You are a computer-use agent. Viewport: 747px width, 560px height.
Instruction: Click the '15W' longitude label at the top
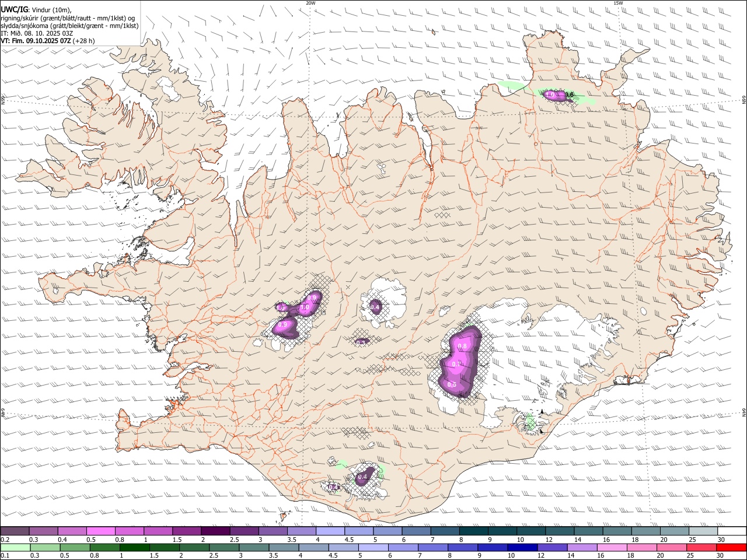pos(618,3)
